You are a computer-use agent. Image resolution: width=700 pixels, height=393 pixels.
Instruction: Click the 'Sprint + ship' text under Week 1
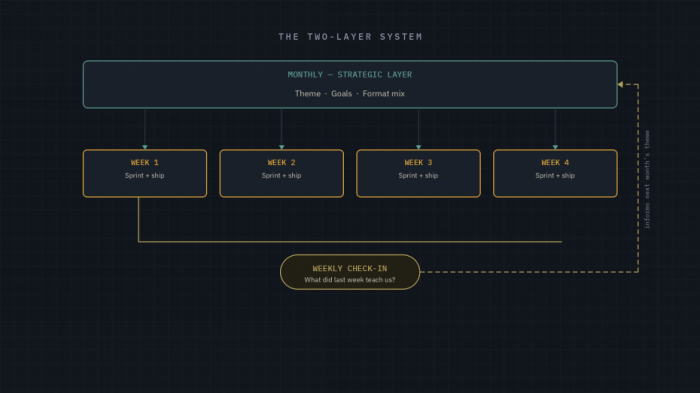click(x=145, y=176)
